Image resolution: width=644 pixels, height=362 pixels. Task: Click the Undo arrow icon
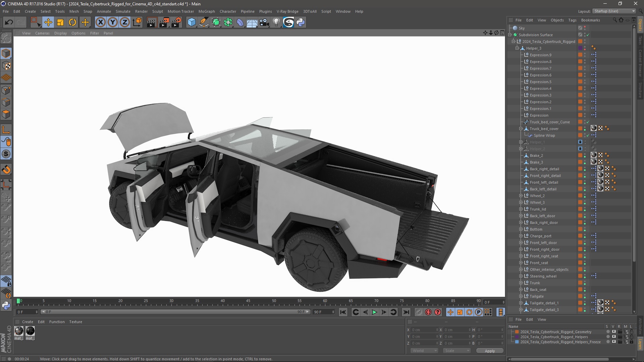coord(9,22)
